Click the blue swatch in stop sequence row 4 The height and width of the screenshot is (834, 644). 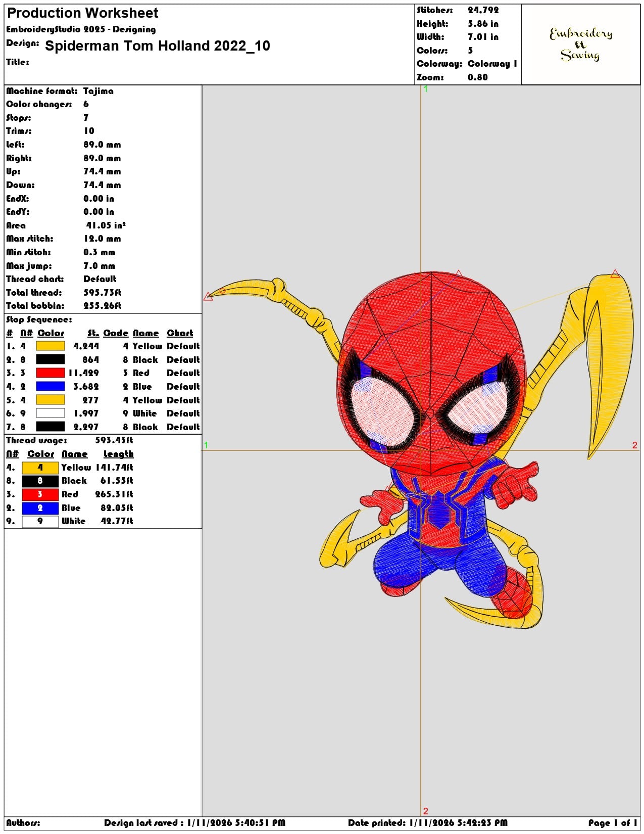pos(51,386)
